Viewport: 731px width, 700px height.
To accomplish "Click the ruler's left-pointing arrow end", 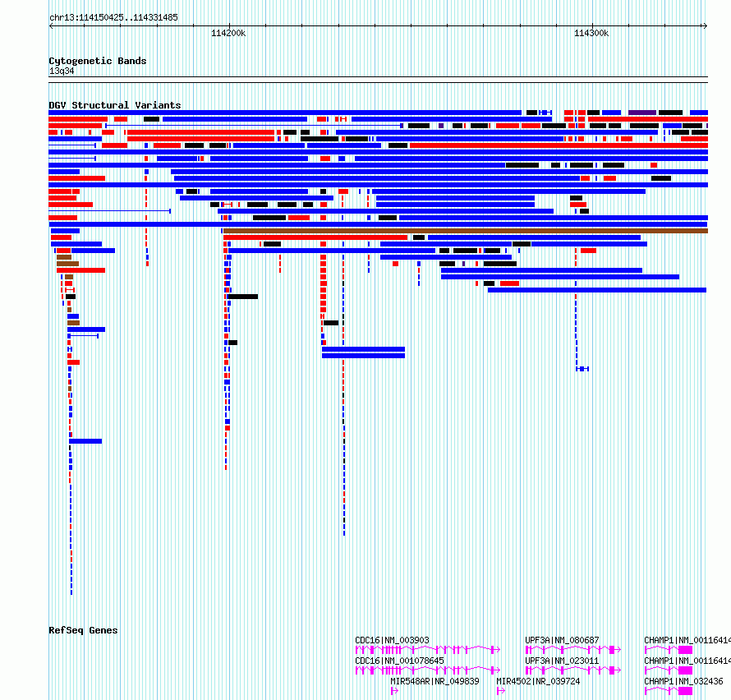I will coord(51,26).
